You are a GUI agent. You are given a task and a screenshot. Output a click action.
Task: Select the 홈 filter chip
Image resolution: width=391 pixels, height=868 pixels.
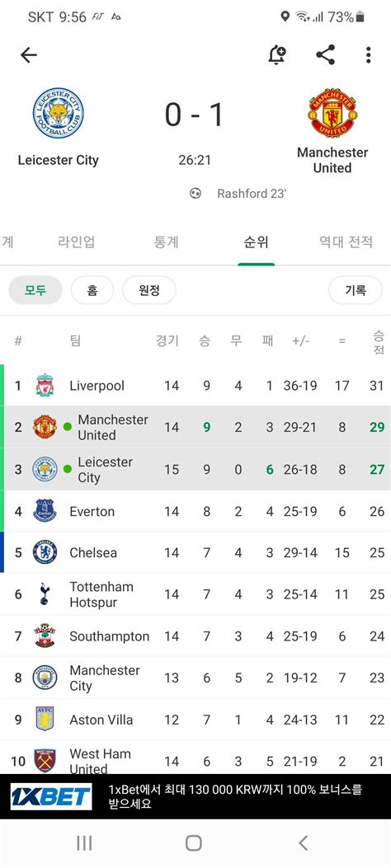(92, 290)
